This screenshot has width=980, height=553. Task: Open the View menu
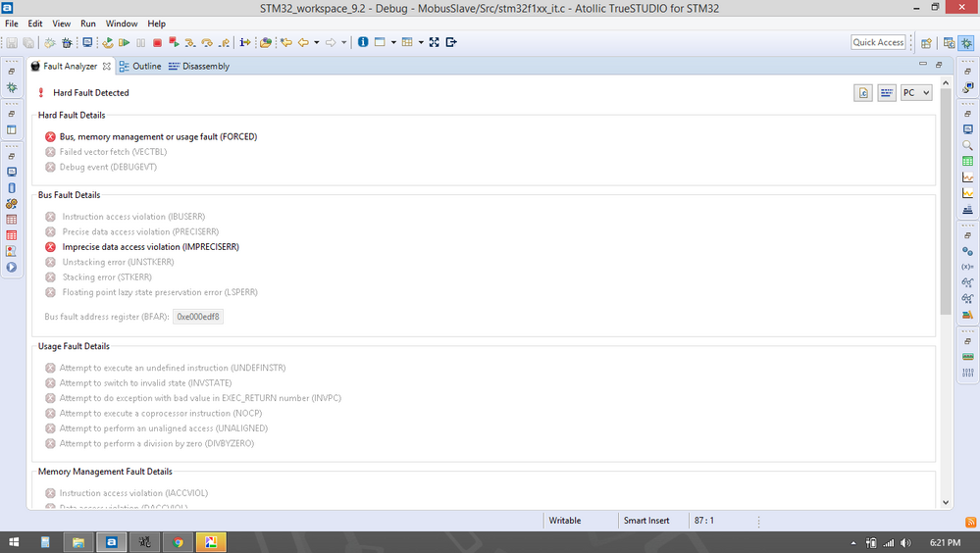[61, 24]
